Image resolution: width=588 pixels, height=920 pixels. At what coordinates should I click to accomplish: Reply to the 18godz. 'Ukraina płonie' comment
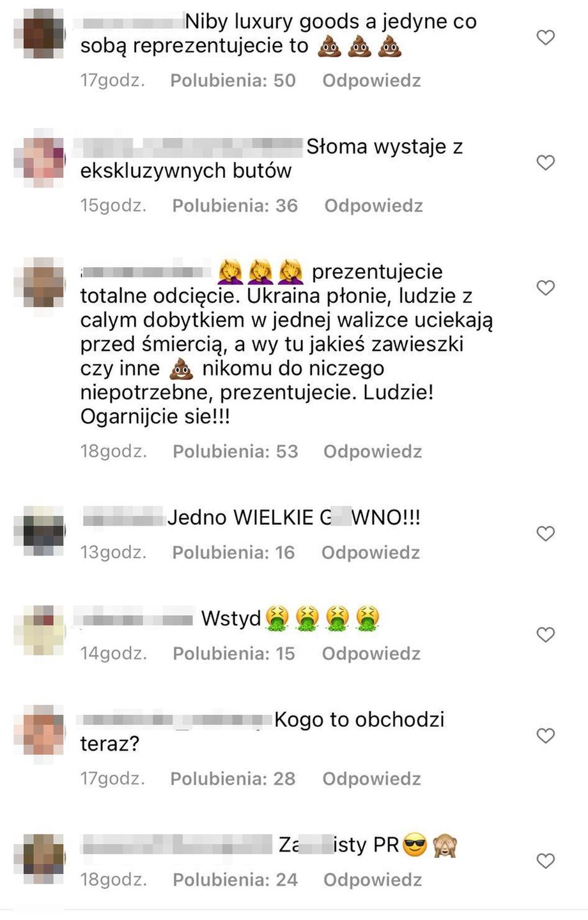pos(373,451)
